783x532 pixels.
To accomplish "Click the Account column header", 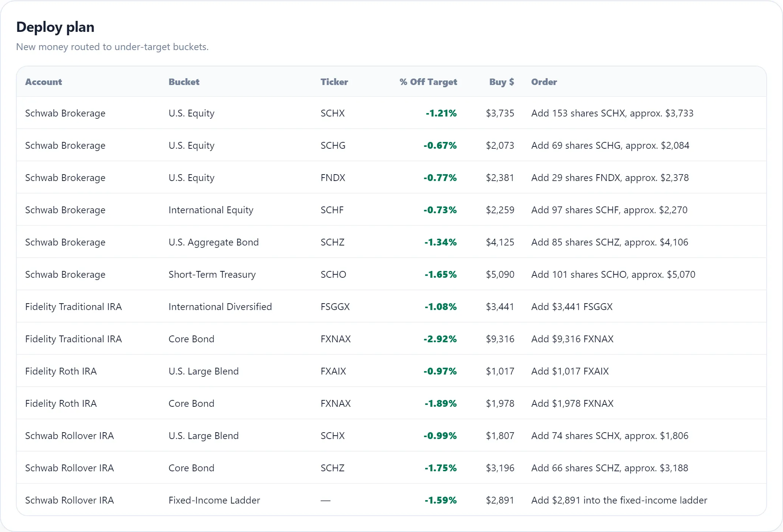I will (x=43, y=82).
